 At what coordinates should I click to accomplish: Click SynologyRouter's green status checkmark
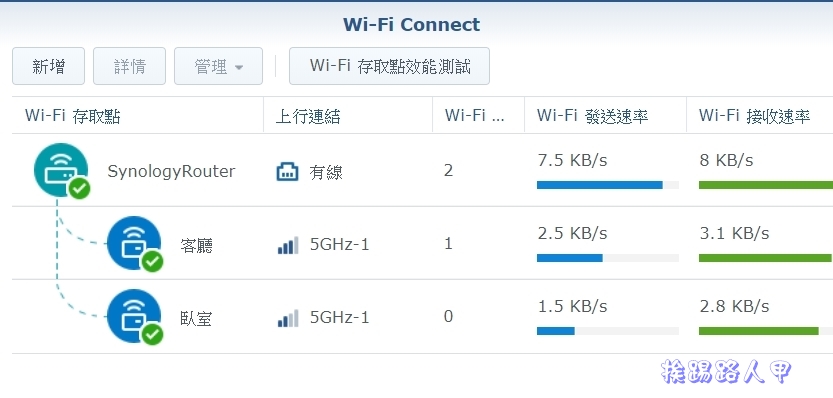click(x=80, y=189)
